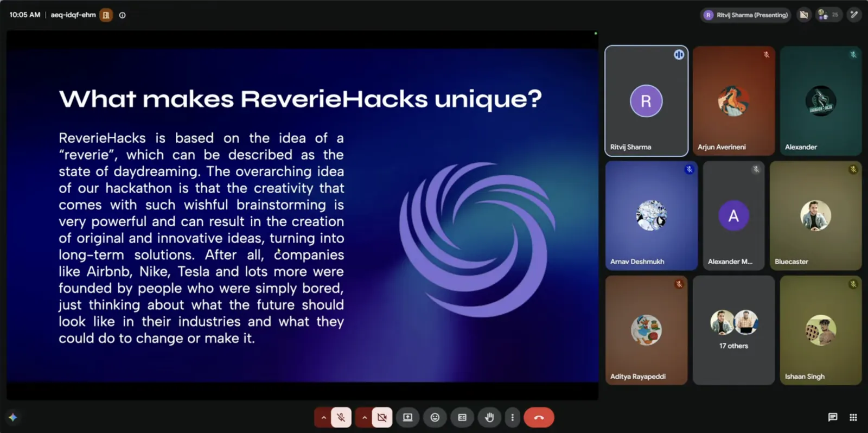The height and width of the screenshot is (433, 868).
Task: Open the activities grid icon
Action: pos(853,417)
